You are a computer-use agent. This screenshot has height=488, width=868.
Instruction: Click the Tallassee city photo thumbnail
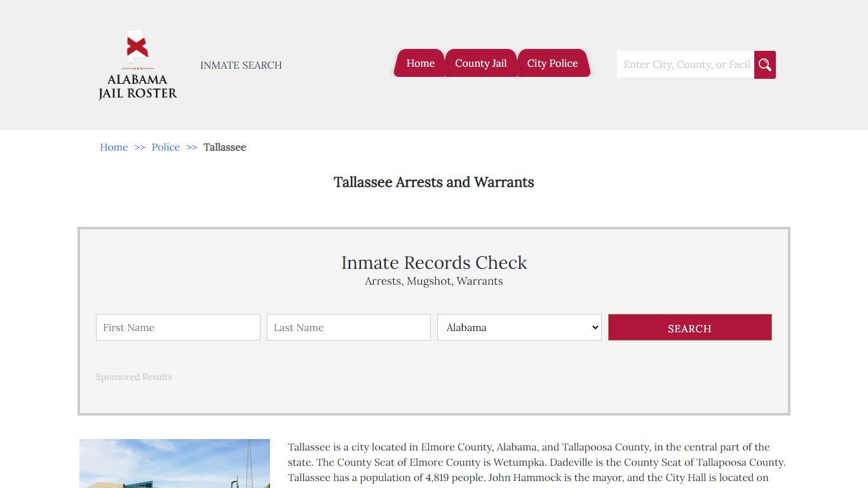click(175, 463)
